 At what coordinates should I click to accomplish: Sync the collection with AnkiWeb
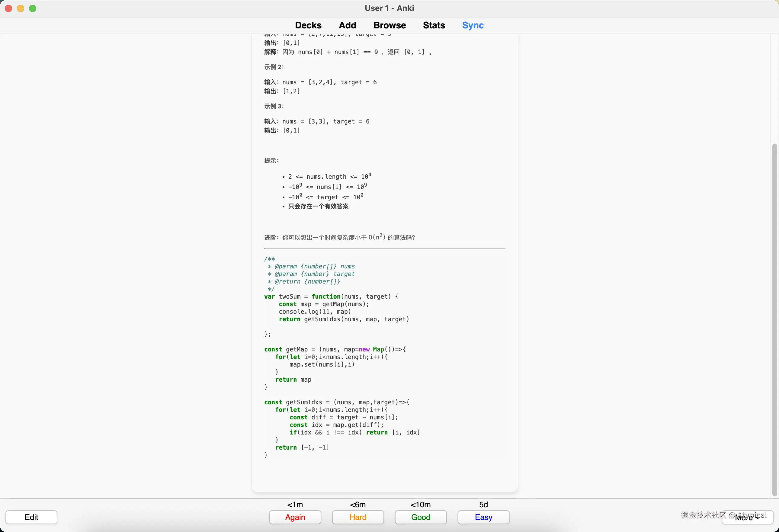[x=473, y=25]
